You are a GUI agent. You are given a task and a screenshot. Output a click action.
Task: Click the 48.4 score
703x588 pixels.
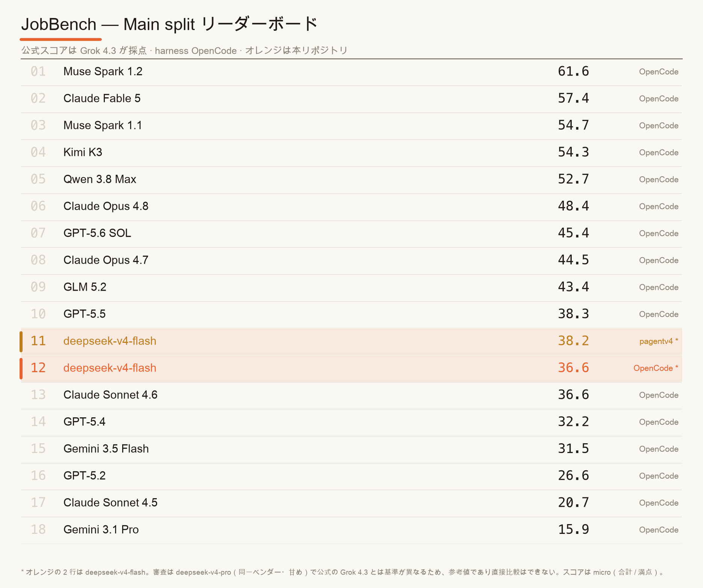pyautogui.click(x=573, y=206)
